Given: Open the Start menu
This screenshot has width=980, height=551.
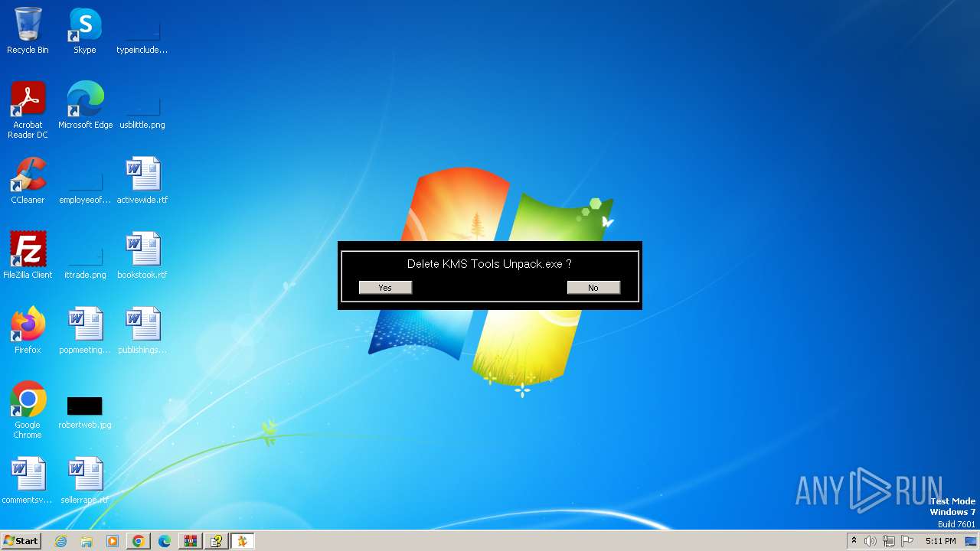Looking at the screenshot, I should coord(21,541).
